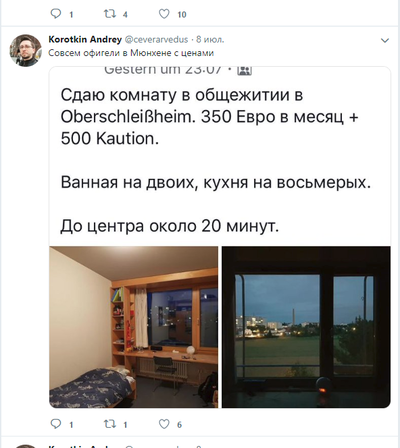Open the @ceverarvedus handle link
Screen dimensions: 400x448
pos(156,40)
